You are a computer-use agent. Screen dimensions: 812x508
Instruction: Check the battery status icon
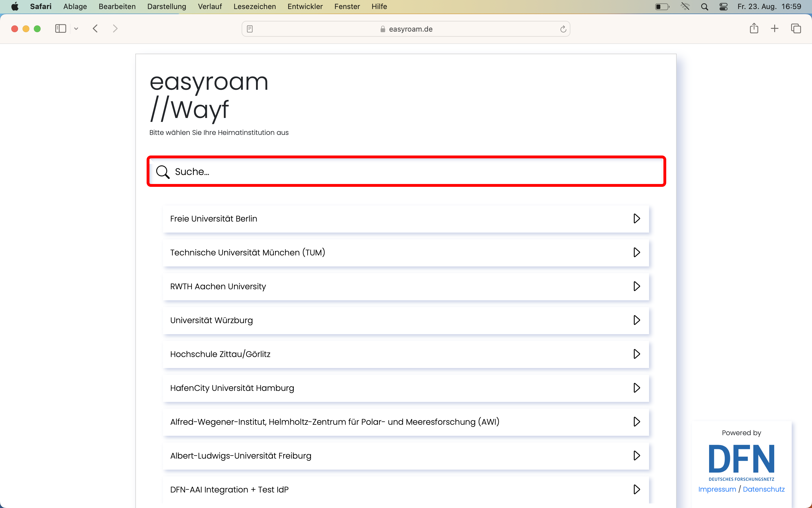[662, 7]
